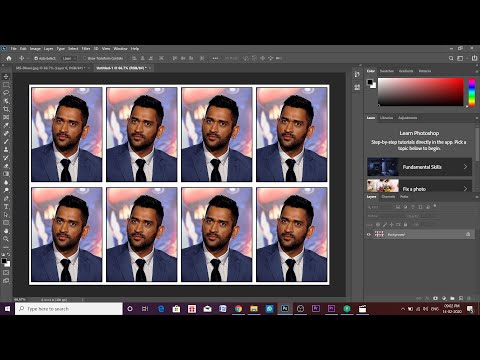The width and height of the screenshot is (480, 360).
Task: Select the Zoom tool in the toolbox
Action: [6, 239]
